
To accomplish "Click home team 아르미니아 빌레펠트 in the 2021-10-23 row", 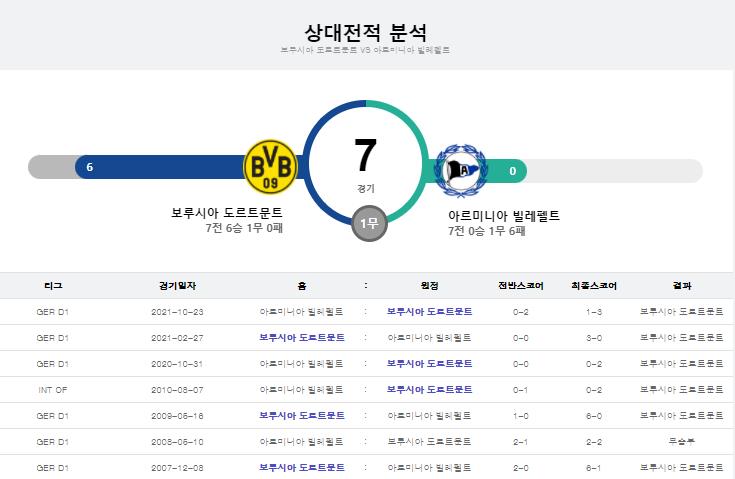I will coord(302,312).
